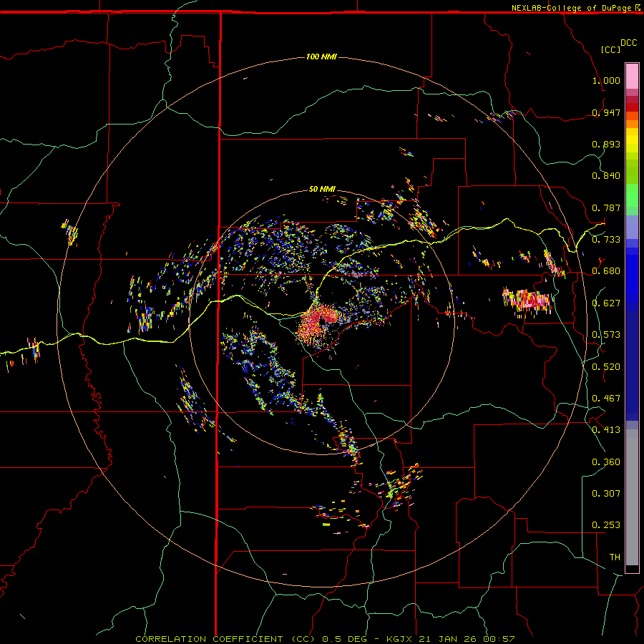Click the 0.627 scale value
Viewport: 644px width, 644px height.
point(606,303)
